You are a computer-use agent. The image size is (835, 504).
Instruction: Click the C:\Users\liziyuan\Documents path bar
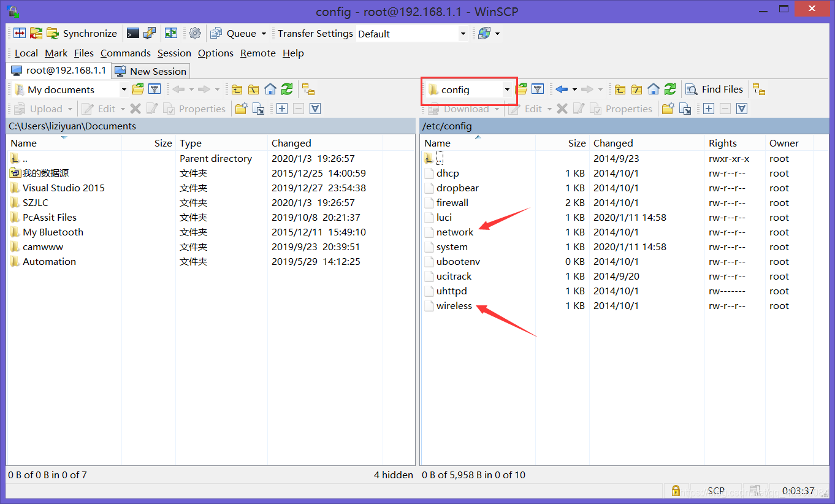[x=211, y=126]
